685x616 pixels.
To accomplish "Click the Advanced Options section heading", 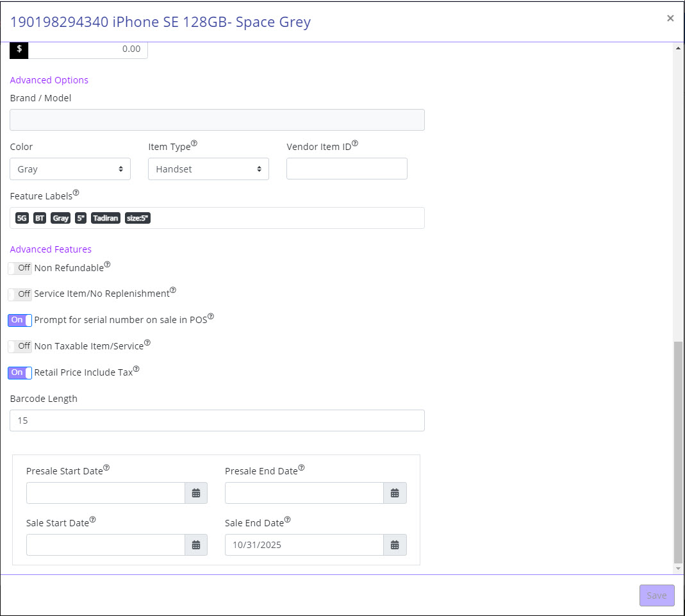I will (49, 80).
